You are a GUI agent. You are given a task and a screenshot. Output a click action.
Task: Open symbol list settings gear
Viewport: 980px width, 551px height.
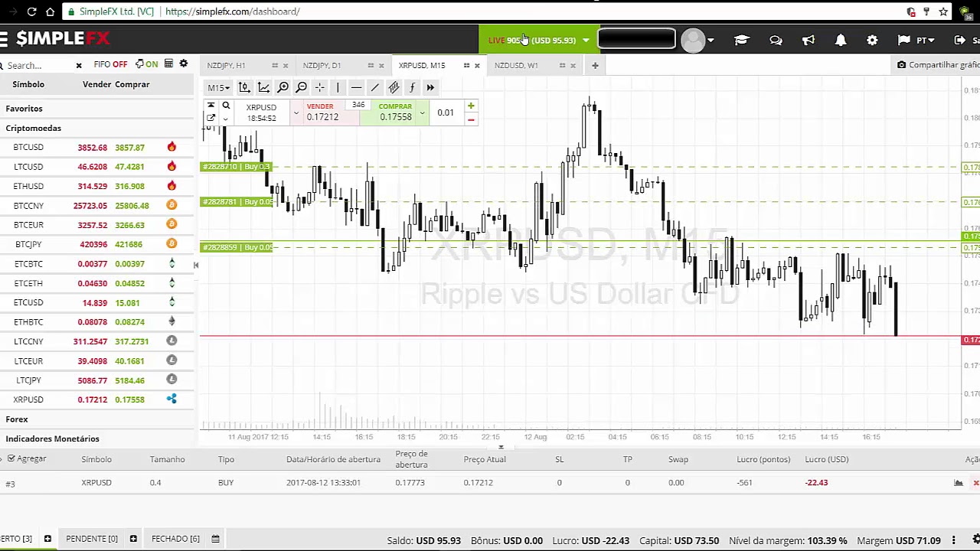tap(184, 64)
